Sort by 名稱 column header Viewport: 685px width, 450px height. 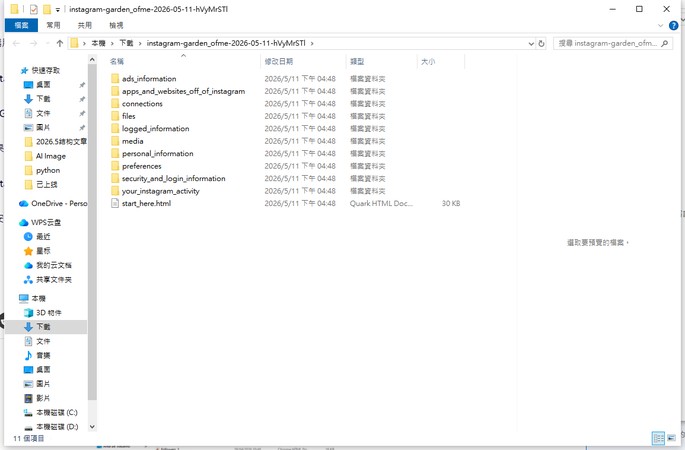coord(117,62)
